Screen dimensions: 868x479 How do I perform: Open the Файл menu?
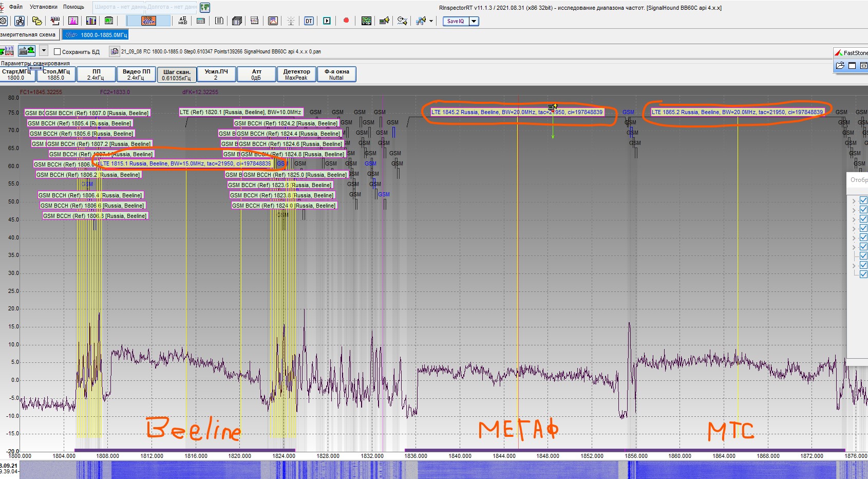click(x=15, y=7)
